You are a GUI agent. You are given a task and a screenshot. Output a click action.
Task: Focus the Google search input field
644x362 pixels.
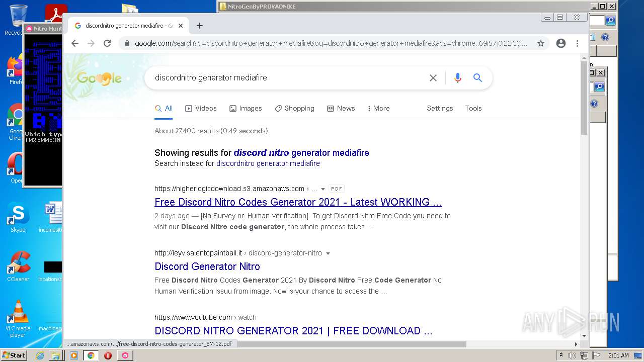pos(287,78)
